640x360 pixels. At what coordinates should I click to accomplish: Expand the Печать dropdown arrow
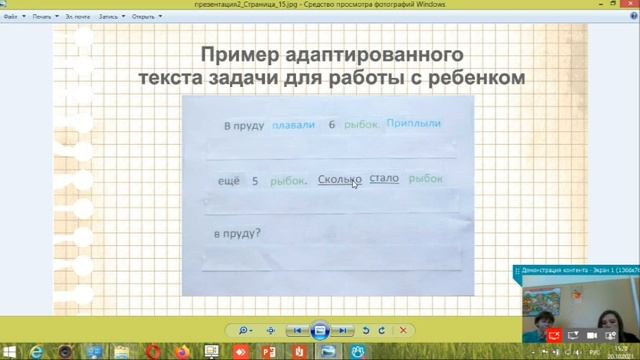57,16
